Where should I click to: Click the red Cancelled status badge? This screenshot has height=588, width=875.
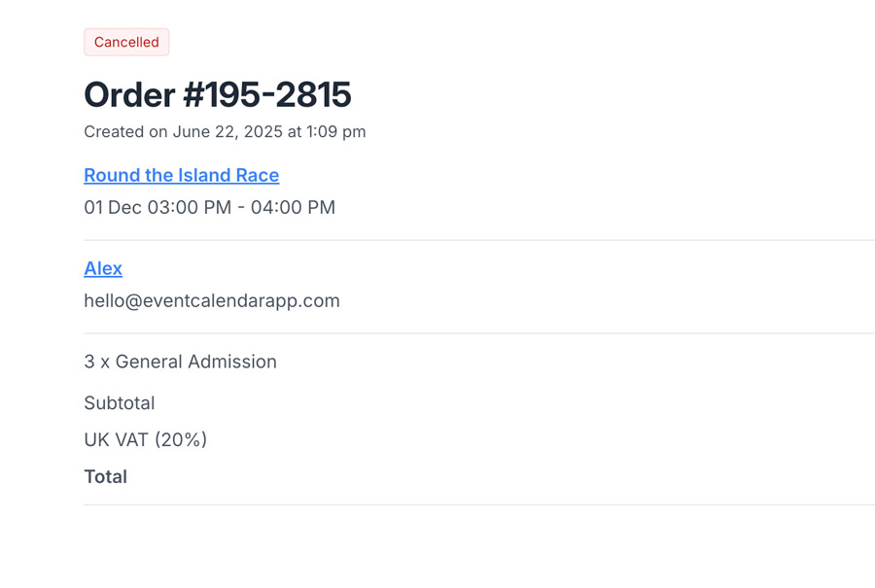[x=126, y=42]
